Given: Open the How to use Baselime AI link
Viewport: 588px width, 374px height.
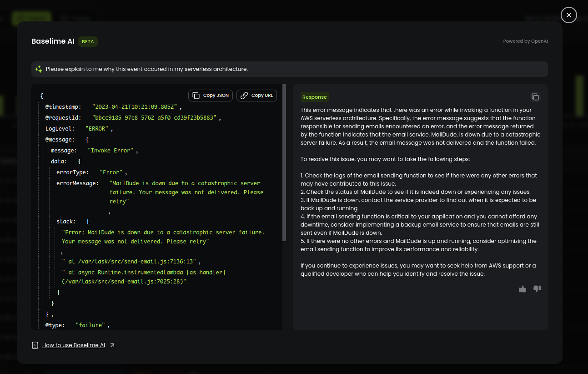Looking at the screenshot, I should [74, 345].
